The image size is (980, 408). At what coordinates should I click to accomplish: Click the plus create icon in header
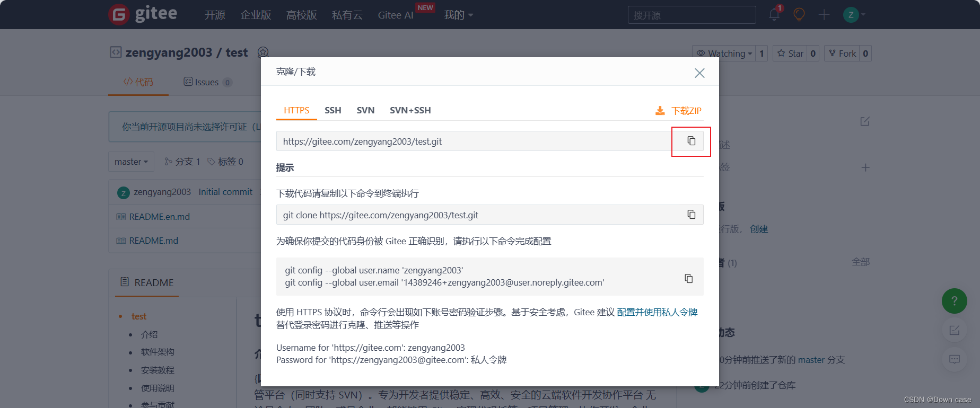pyautogui.click(x=824, y=15)
